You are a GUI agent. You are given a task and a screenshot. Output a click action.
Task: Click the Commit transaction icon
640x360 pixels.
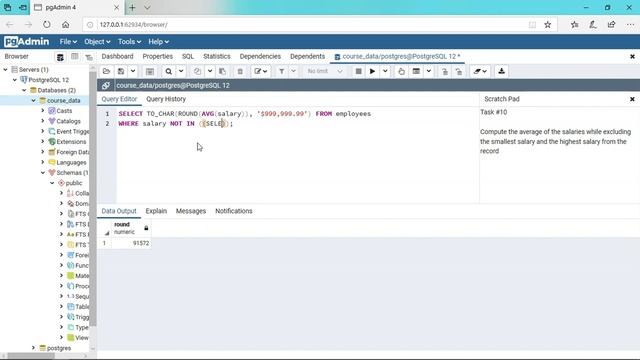pyautogui.click(x=445, y=71)
